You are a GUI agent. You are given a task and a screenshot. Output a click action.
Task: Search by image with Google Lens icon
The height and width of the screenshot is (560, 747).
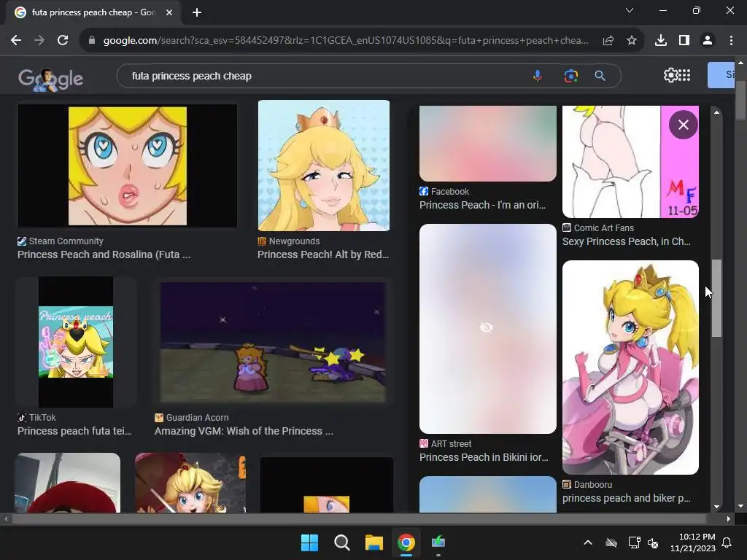[x=570, y=76]
